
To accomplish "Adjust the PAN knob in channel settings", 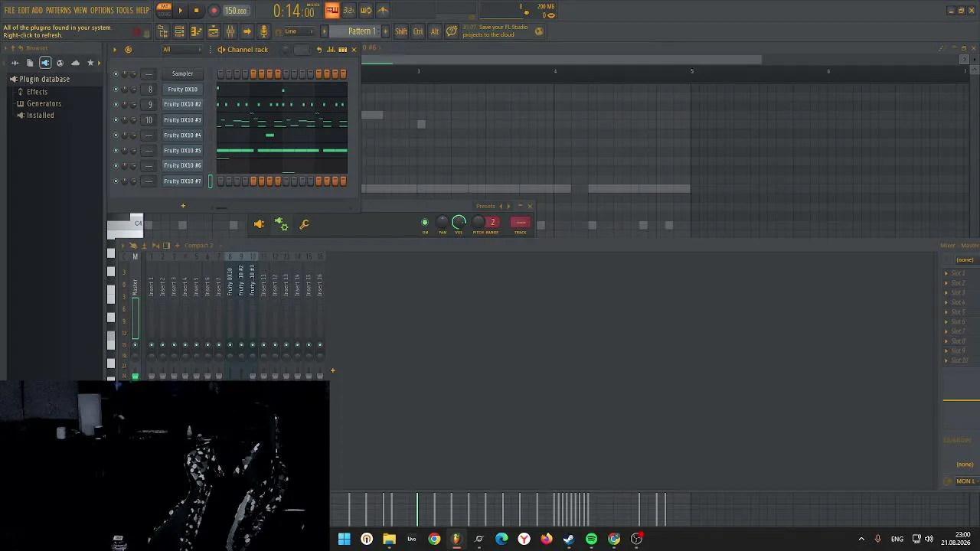I will pos(442,223).
